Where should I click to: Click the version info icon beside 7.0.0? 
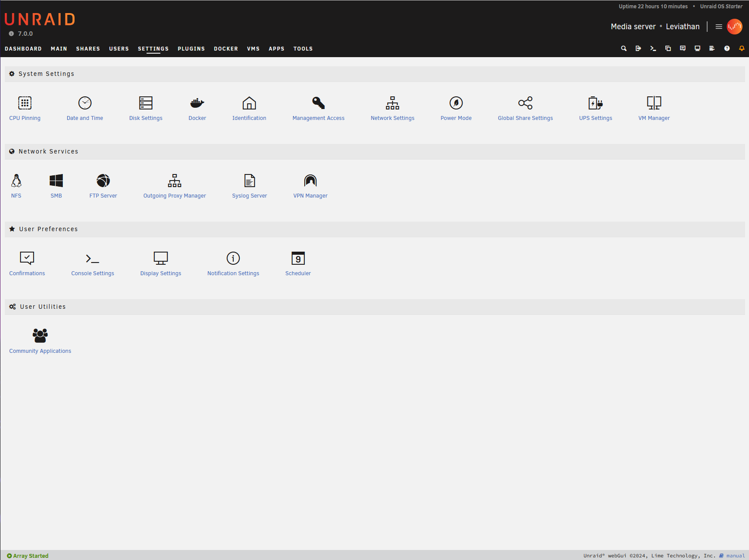tap(11, 34)
